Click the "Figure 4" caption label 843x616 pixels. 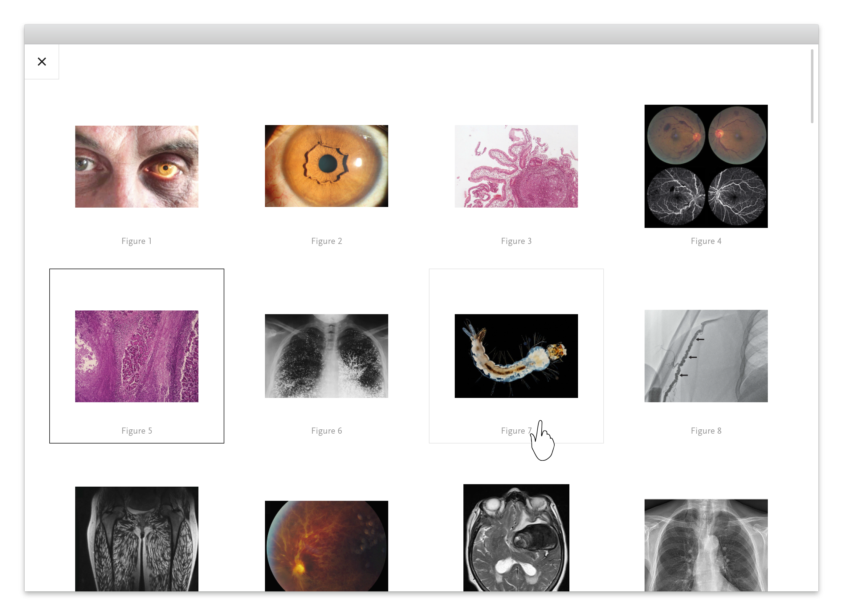pyautogui.click(x=706, y=241)
